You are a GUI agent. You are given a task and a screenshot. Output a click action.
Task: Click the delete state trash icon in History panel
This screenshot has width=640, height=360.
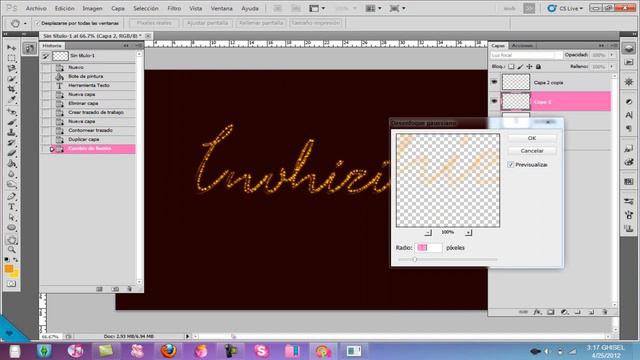pyautogui.click(x=129, y=289)
